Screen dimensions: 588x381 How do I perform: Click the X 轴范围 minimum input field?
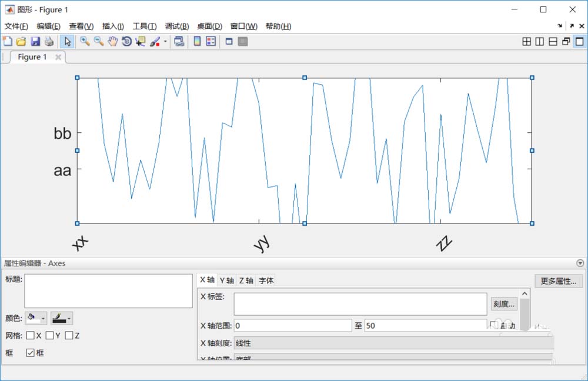click(x=293, y=326)
